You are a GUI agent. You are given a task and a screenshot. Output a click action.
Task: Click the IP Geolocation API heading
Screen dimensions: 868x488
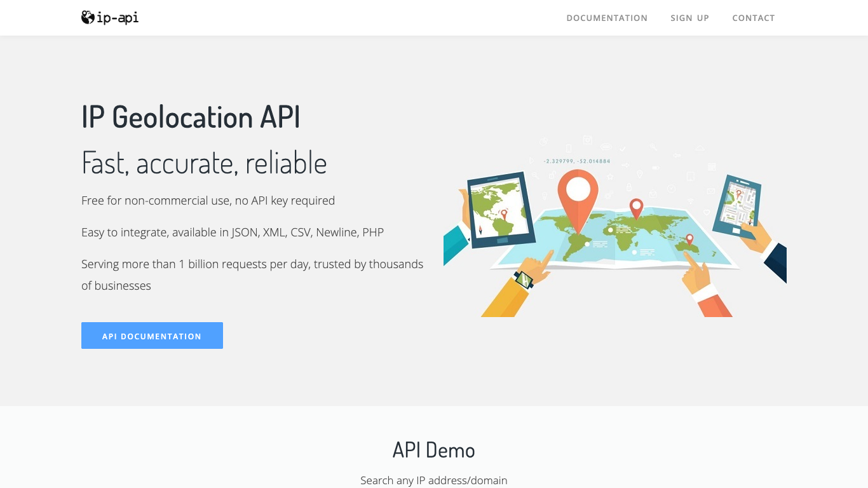[x=191, y=117]
